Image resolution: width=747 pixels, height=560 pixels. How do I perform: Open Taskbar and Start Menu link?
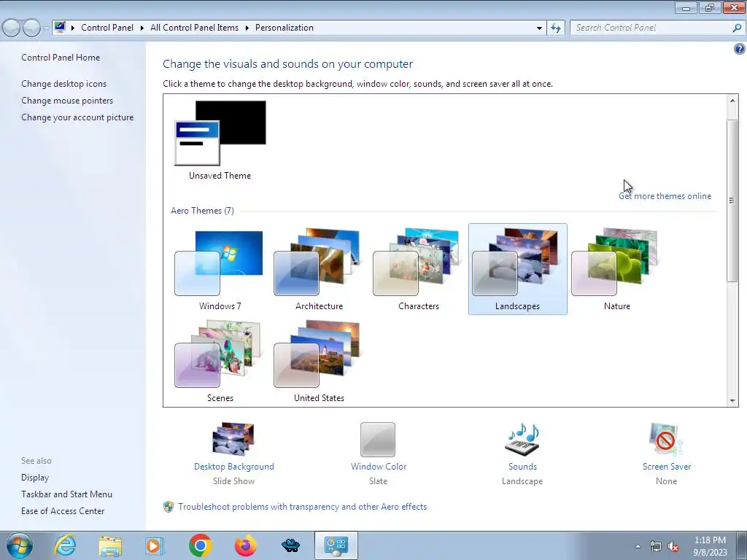tap(66, 494)
